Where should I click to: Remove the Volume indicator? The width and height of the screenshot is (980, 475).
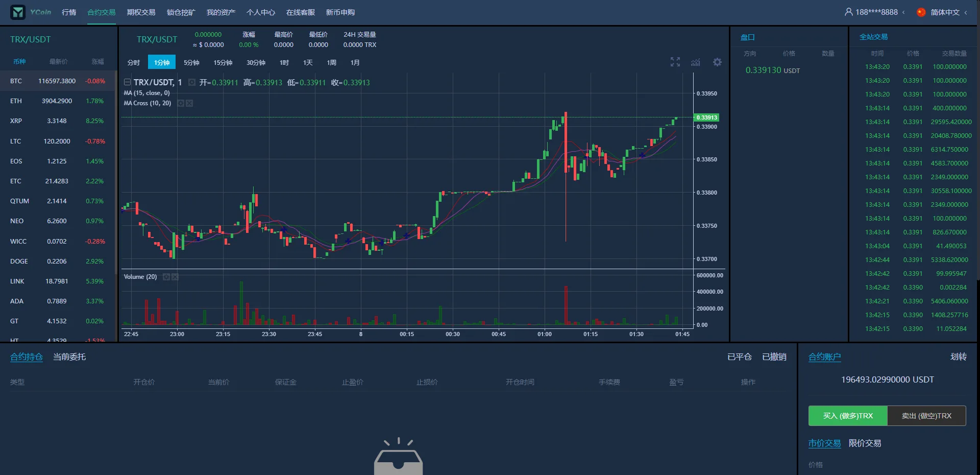[175, 277]
